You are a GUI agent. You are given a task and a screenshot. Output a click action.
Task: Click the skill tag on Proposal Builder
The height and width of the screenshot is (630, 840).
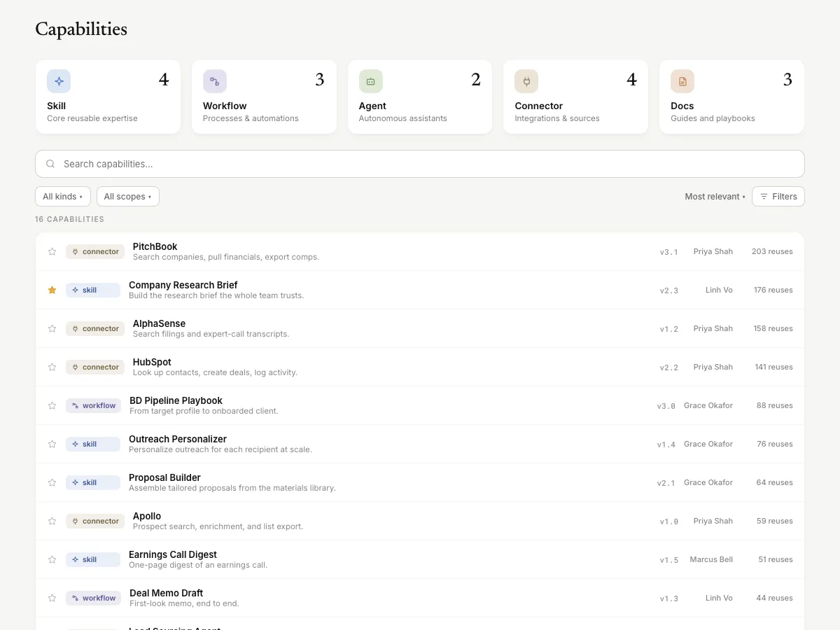click(x=93, y=482)
